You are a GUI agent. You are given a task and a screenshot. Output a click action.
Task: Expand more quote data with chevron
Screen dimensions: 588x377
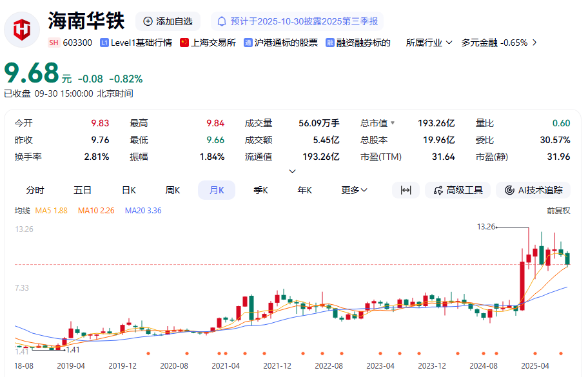click(292, 171)
